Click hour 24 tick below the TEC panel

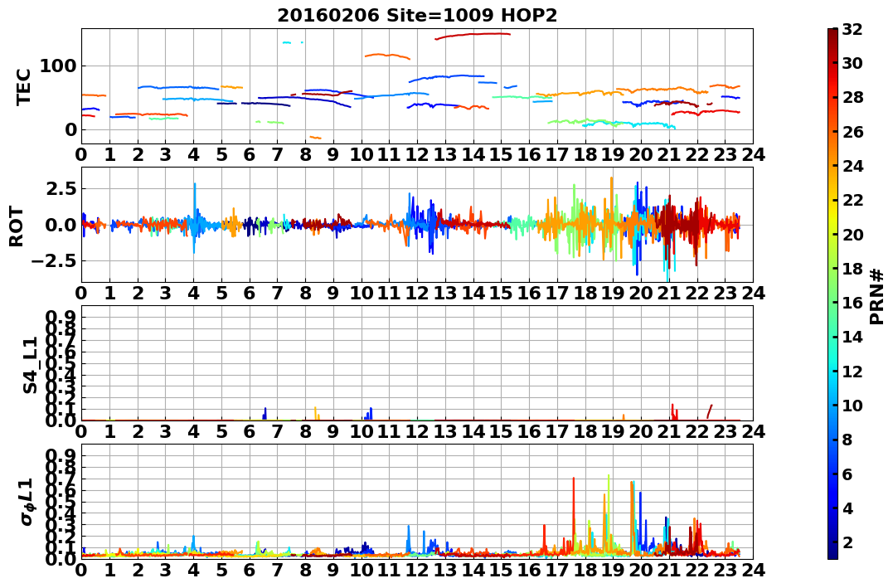[753, 154]
